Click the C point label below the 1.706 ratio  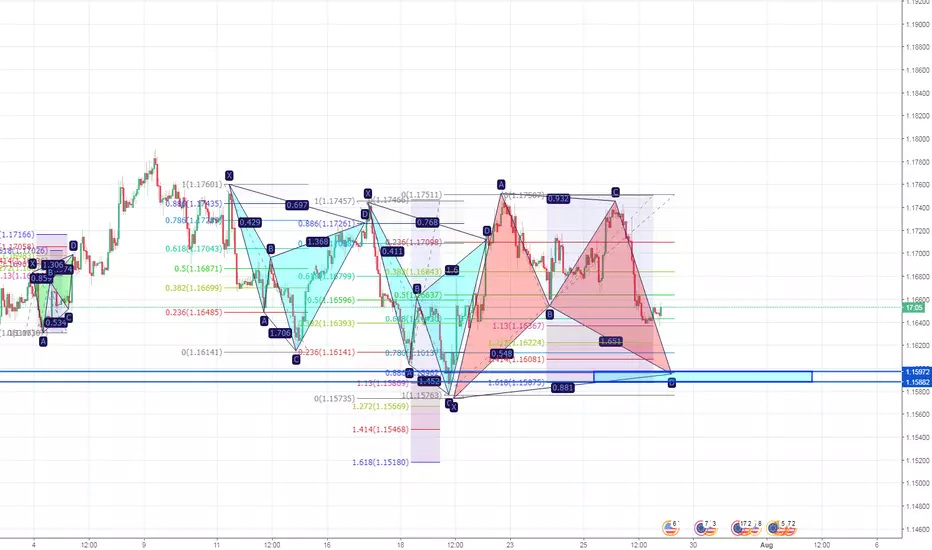296,360
